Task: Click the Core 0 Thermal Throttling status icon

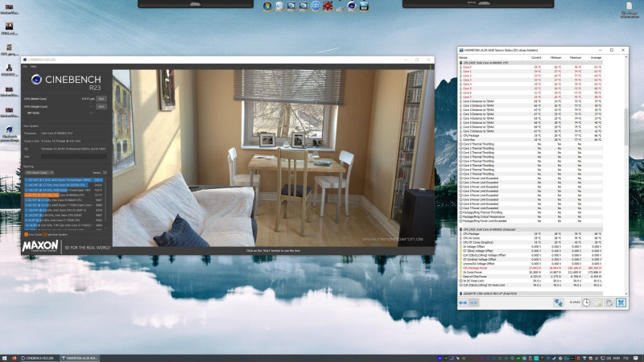Action: [460, 144]
